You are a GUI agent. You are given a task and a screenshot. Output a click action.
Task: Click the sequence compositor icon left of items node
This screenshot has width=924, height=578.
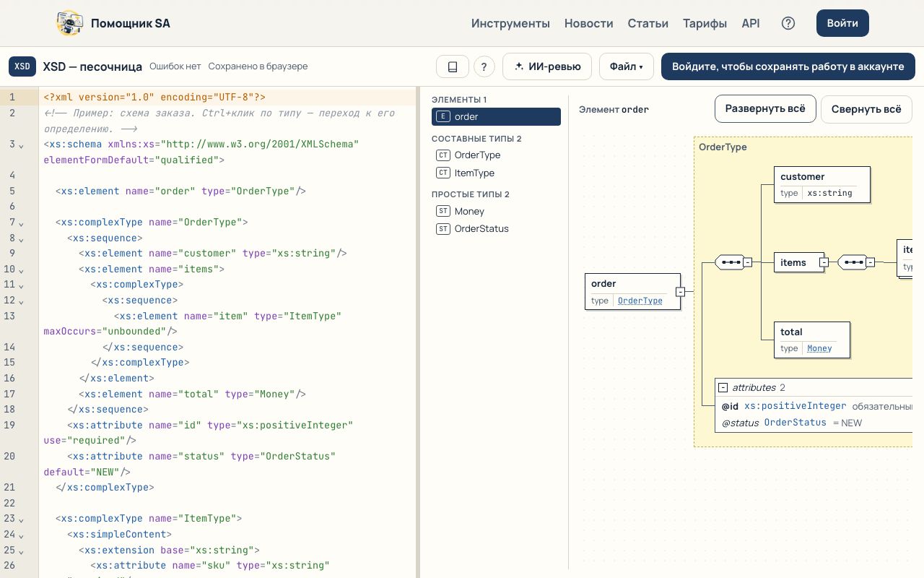point(729,262)
